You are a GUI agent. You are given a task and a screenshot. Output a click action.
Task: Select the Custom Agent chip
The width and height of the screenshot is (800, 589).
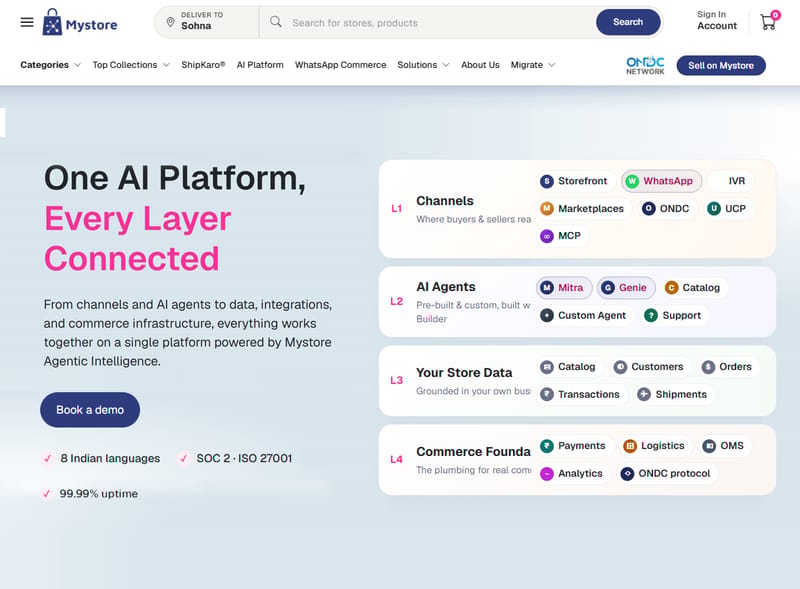pos(584,315)
